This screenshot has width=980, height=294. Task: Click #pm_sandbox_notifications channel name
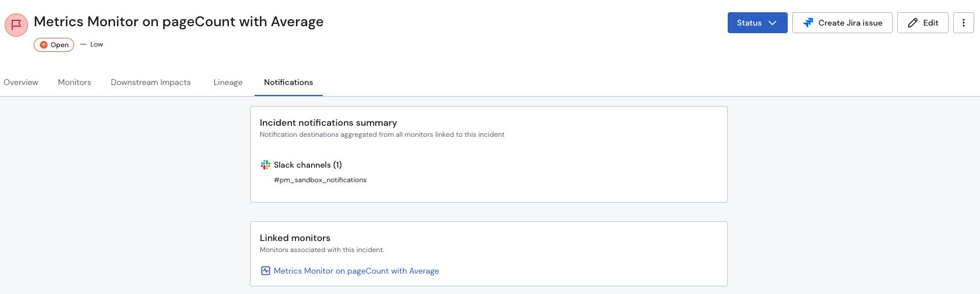tap(320, 180)
